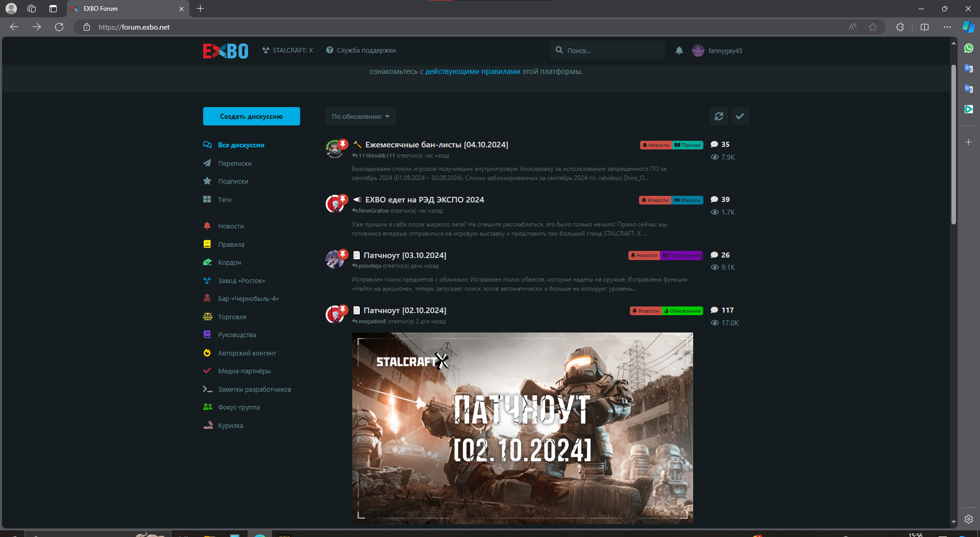980x537 pixels.
Task: Open the Copilot sidebar icon
Action: click(968, 27)
